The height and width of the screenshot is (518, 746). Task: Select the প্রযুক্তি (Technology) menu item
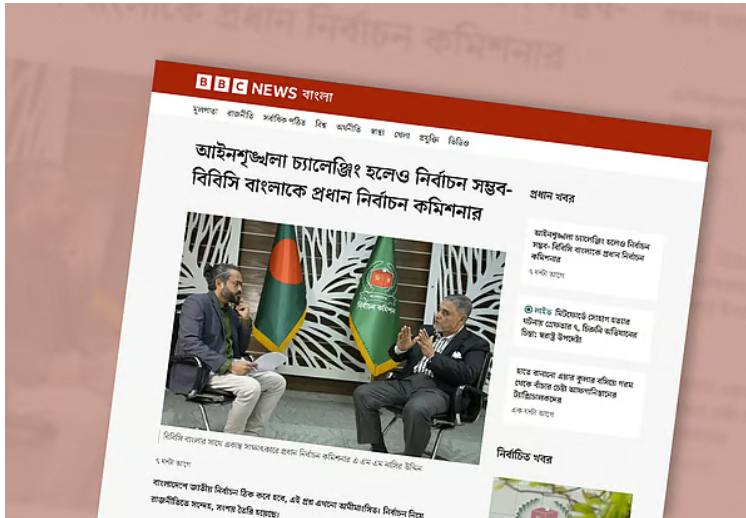click(x=429, y=138)
